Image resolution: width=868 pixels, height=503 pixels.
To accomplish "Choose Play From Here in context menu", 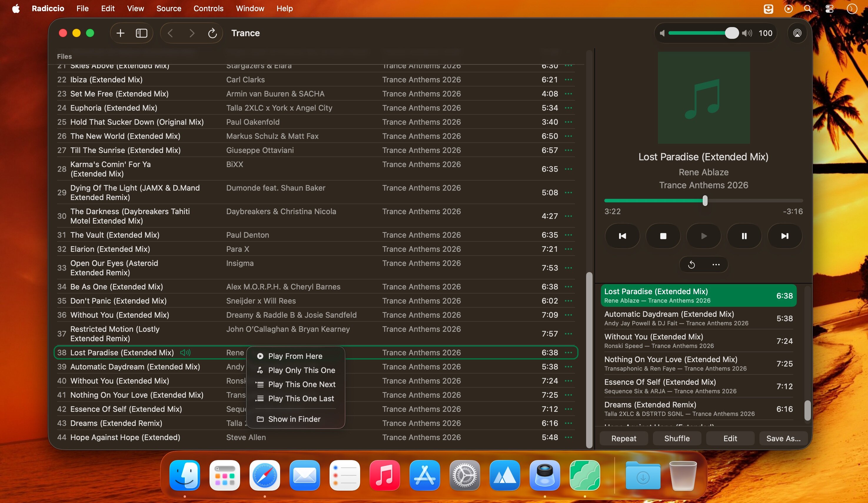I will coord(295,356).
